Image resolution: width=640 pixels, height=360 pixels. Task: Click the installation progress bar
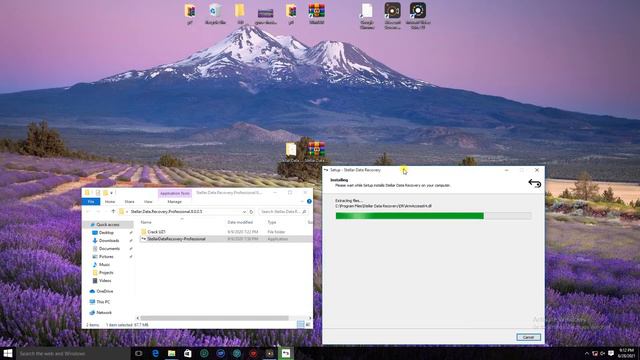pyautogui.click(x=433, y=216)
